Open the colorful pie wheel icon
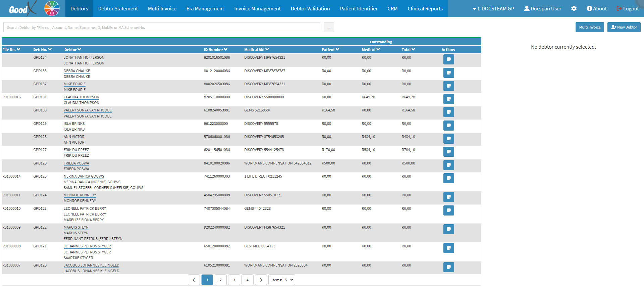Screen dimensions: 644x288 click(52, 8)
